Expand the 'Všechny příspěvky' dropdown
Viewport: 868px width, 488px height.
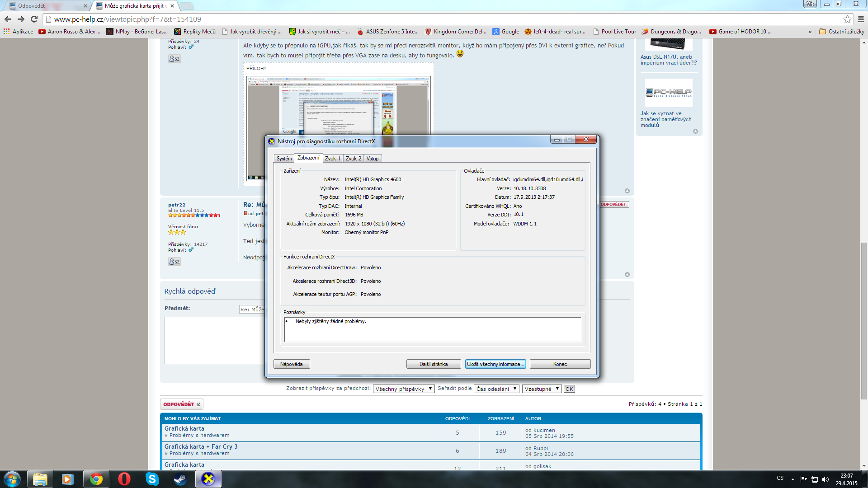click(x=404, y=389)
